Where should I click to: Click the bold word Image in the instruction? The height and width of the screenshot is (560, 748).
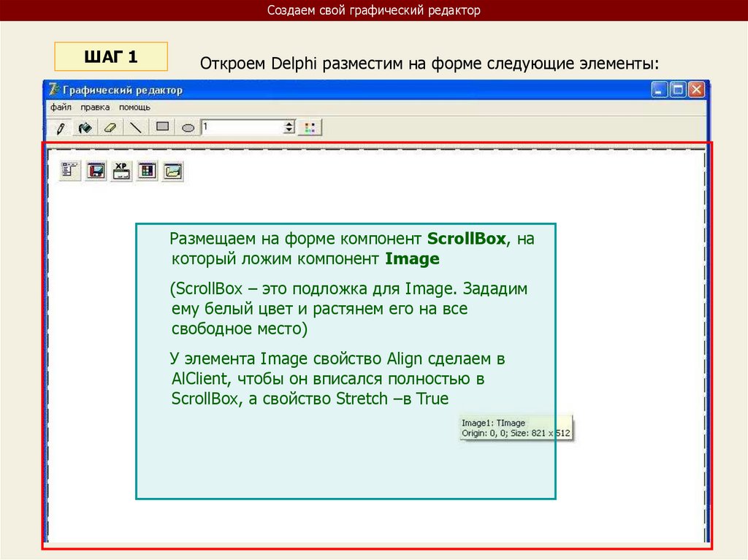click(412, 258)
